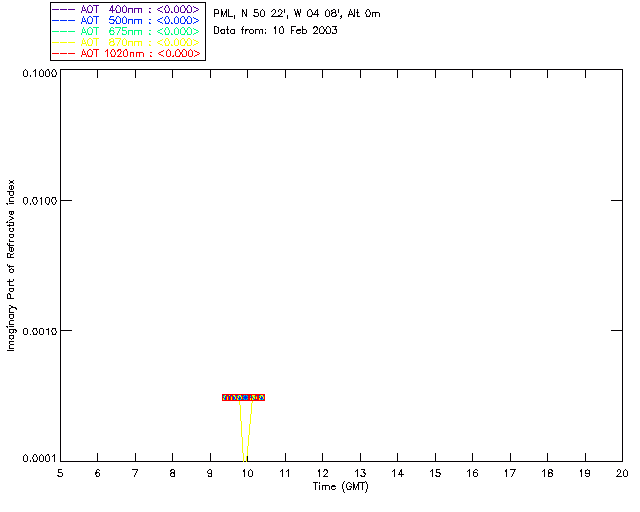
Task: Click the x-axis tick label 16
Action: coord(472,473)
